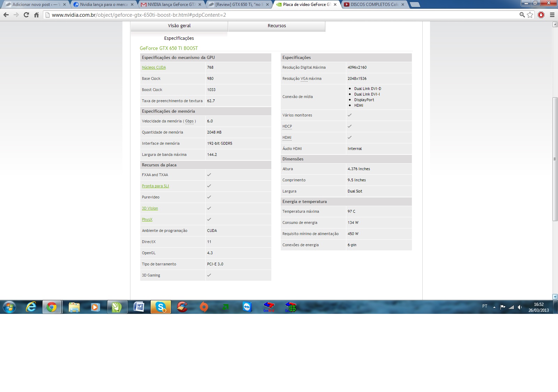The image size is (558, 392).
Task: Click the browser reload page icon
Action: (26, 15)
